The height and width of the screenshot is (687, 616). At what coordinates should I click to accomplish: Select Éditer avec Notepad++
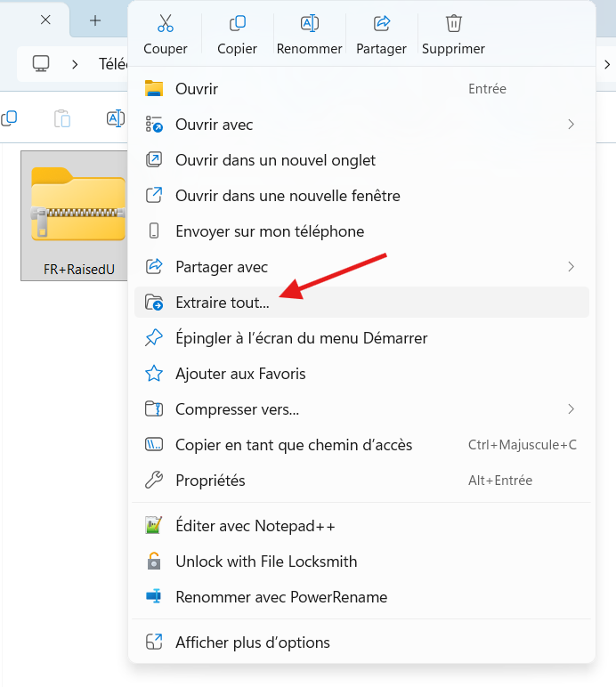[x=255, y=526]
